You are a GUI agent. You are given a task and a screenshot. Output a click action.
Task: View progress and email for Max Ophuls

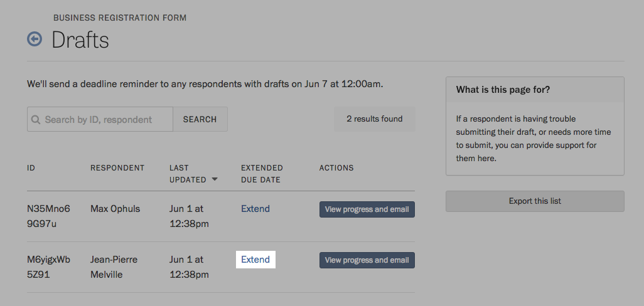tap(367, 209)
